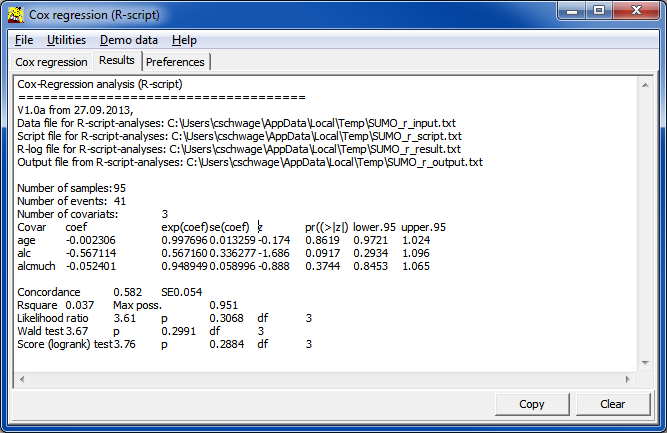Screen dimensions: 667x433
Task: Click the 'exp(coef)' column header
Action: click(185, 228)
